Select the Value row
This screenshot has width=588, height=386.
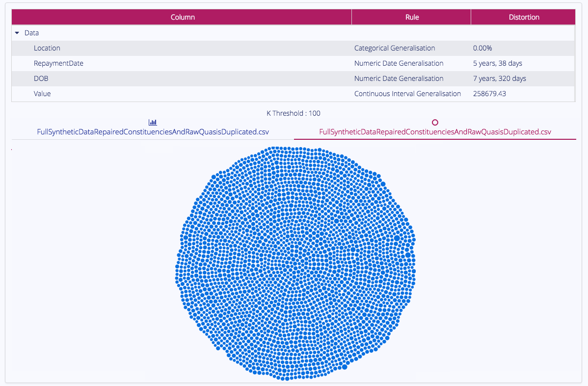pyautogui.click(x=293, y=94)
